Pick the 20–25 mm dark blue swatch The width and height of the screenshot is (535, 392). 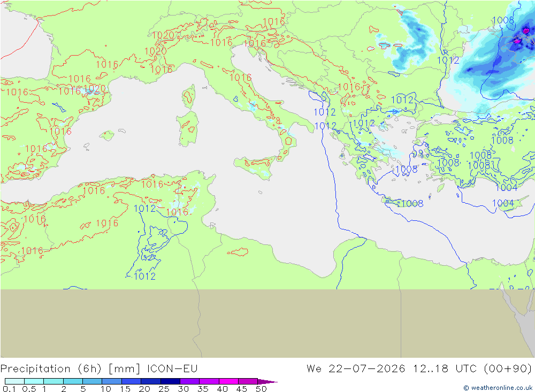(x=150, y=381)
